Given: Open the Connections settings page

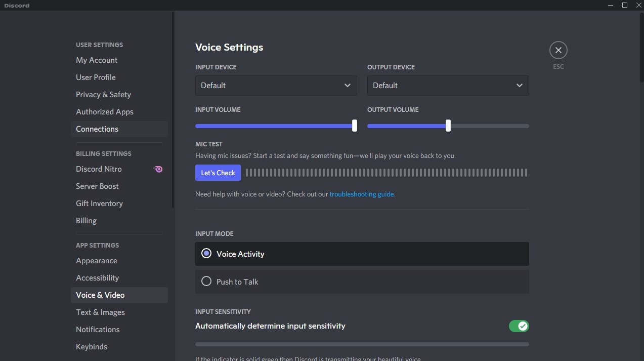Looking at the screenshot, I should (x=119, y=129).
